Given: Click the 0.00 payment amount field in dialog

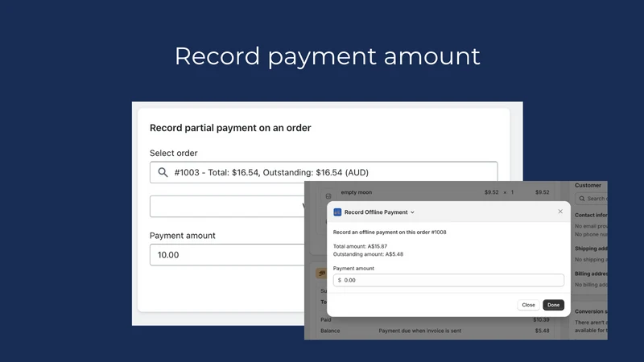Looking at the screenshot, I should 448,280.
